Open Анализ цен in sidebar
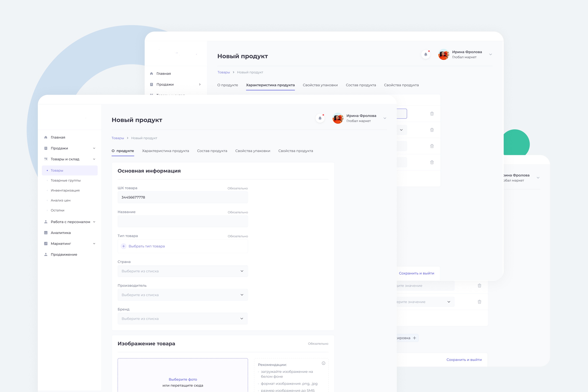The width and height of the screenshot is (588, 392). pyautogui.click(x=61, y=201)
